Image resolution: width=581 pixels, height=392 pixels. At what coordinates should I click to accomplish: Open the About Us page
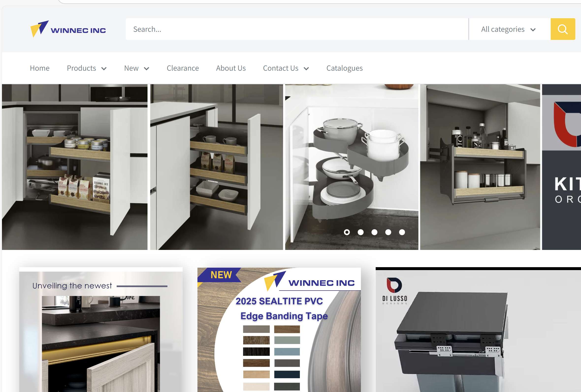click(x=231, y=68)
